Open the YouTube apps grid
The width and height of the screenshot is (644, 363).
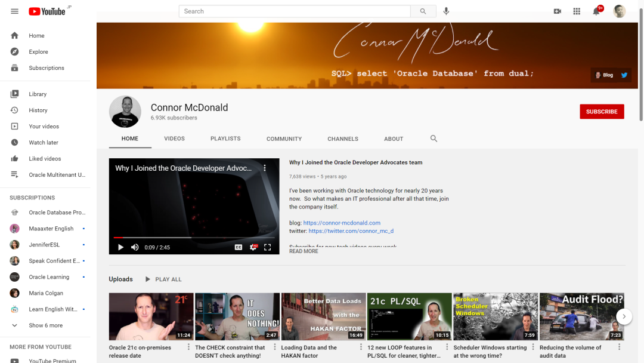click(x=577, y=11)
